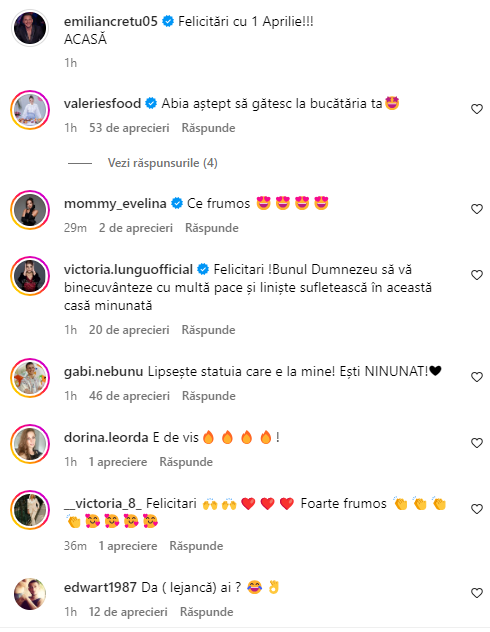
Task: Like gabi.nebunu's comment with the heart icon
Action: pos(477,377)
